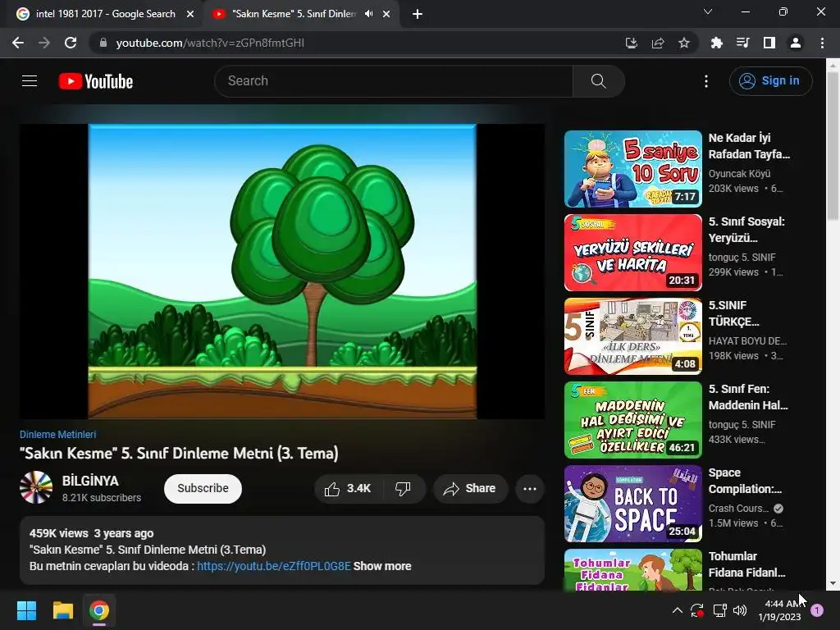Image resolution: width=840 pixels, height=630 pixels.
Task: Open the İlk Ders Dinleme Metni thumbnail
Action: (632, 336)
